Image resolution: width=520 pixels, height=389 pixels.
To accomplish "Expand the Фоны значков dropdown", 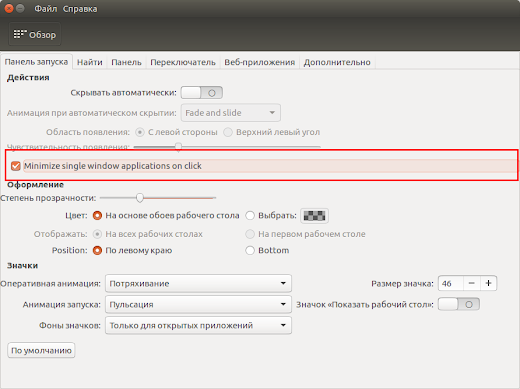I will tap(198, 325).
